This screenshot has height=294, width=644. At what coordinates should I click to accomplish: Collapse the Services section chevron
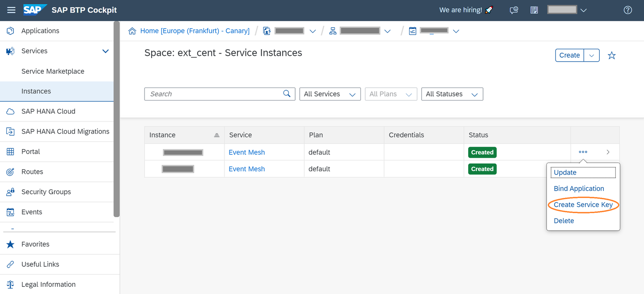[106, 51]
